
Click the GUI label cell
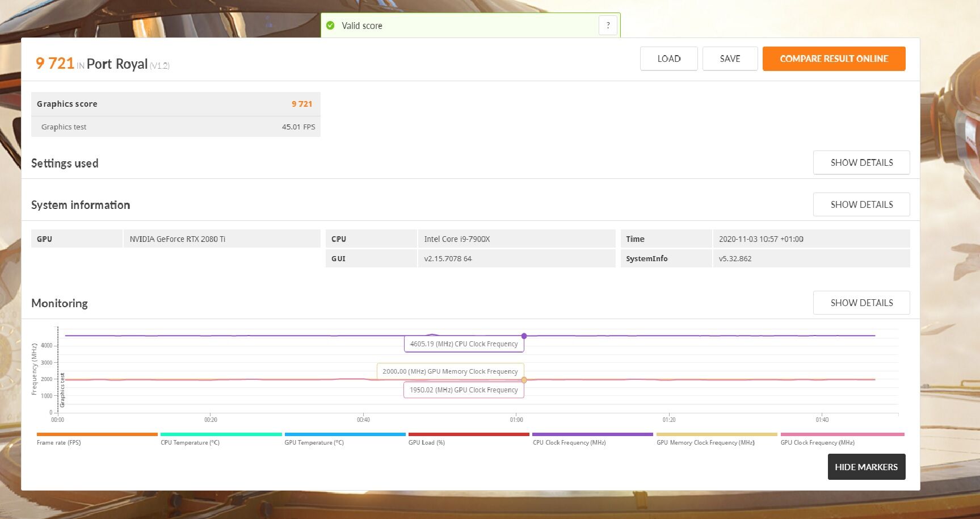coord(371,258)
